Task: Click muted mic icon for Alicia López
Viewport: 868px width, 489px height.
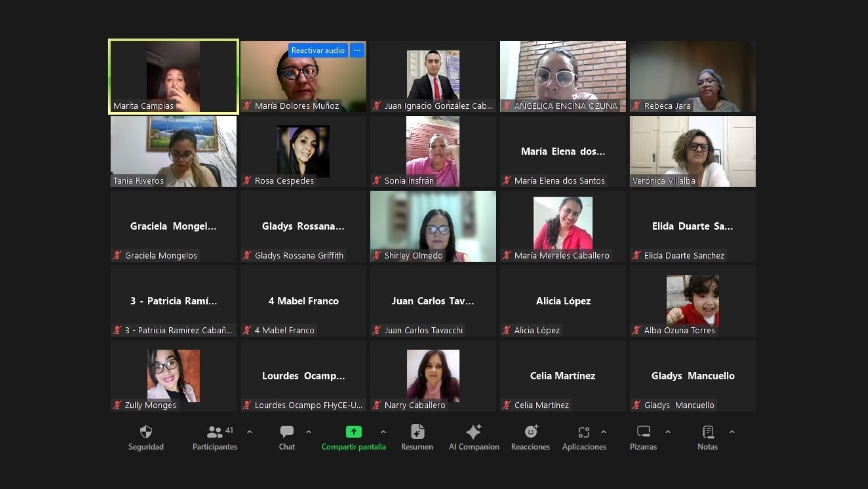Action: 507,331
